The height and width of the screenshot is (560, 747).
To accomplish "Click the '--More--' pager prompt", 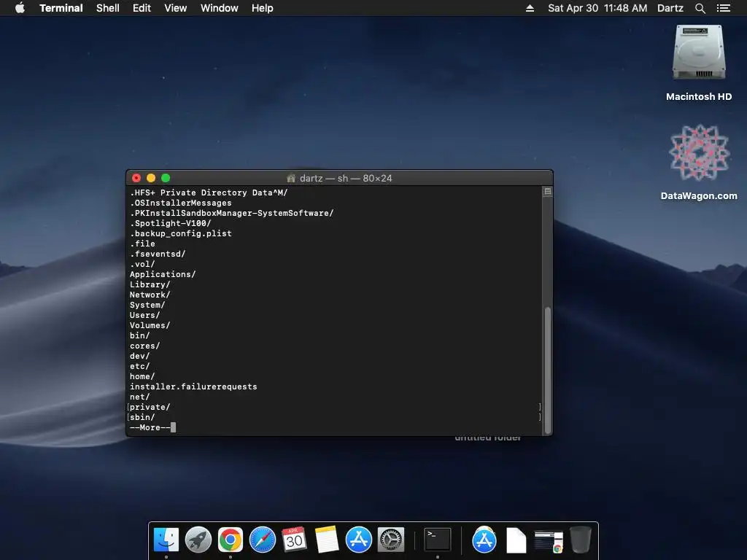I will pyautogui.click(x=150, y=427).
